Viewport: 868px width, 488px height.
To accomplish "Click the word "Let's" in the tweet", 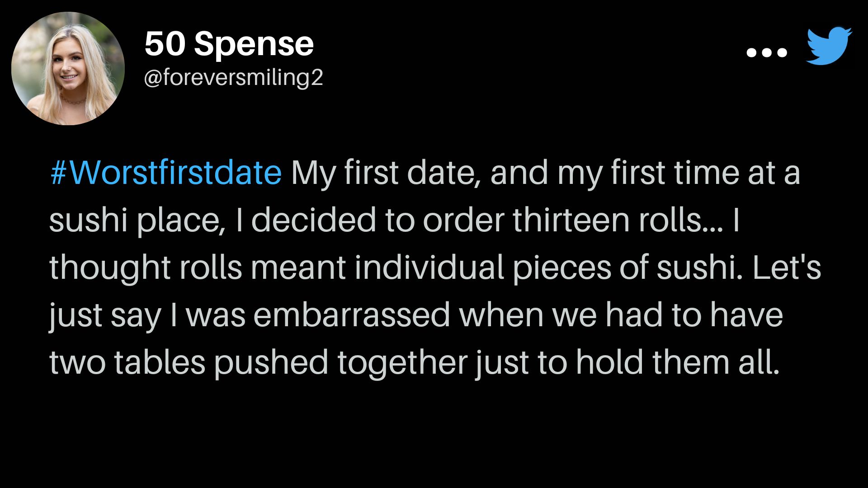I will (787, 267).
